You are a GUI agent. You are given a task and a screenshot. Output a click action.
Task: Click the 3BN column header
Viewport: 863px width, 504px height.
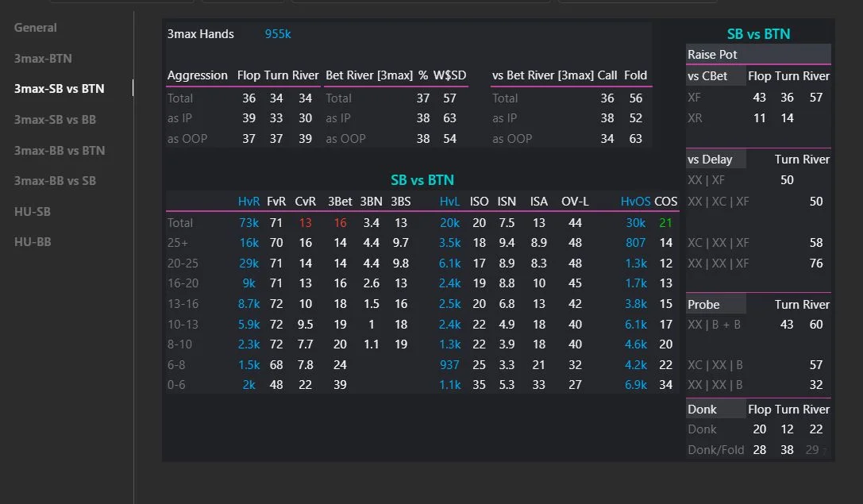(x=372, y=202)
